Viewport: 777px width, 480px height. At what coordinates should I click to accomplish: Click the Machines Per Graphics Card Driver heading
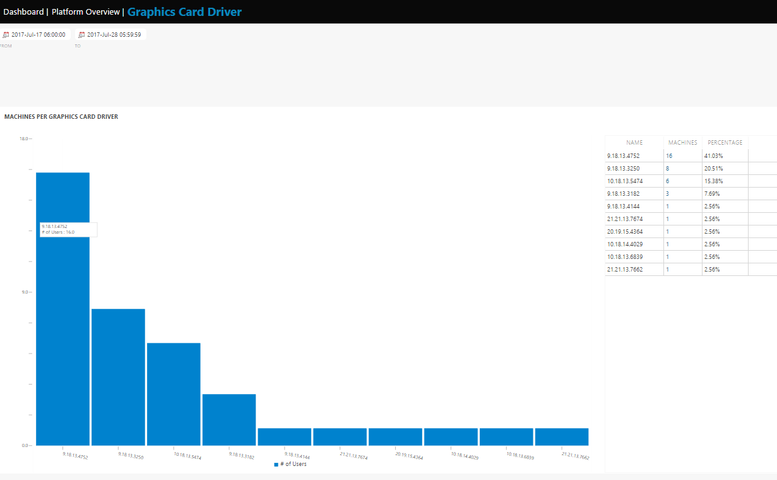pos(61,117)
